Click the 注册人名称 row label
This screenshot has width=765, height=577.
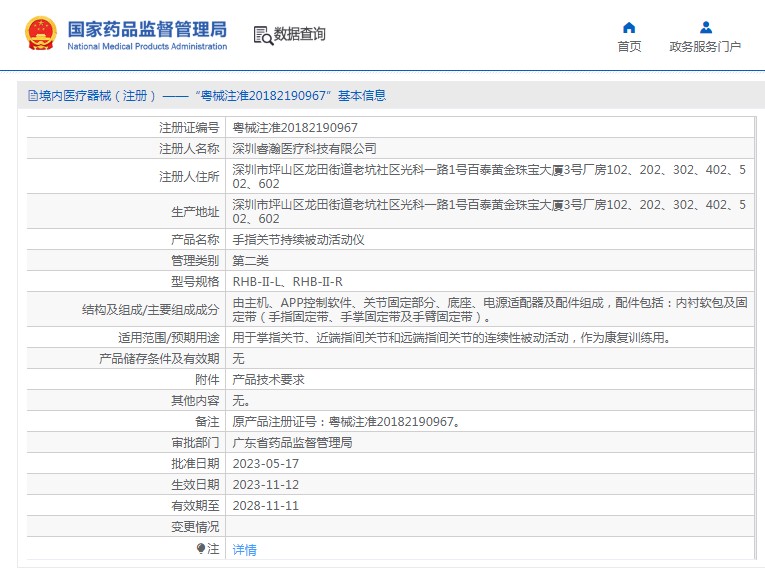pyautogui.click(x=189, y=149)
